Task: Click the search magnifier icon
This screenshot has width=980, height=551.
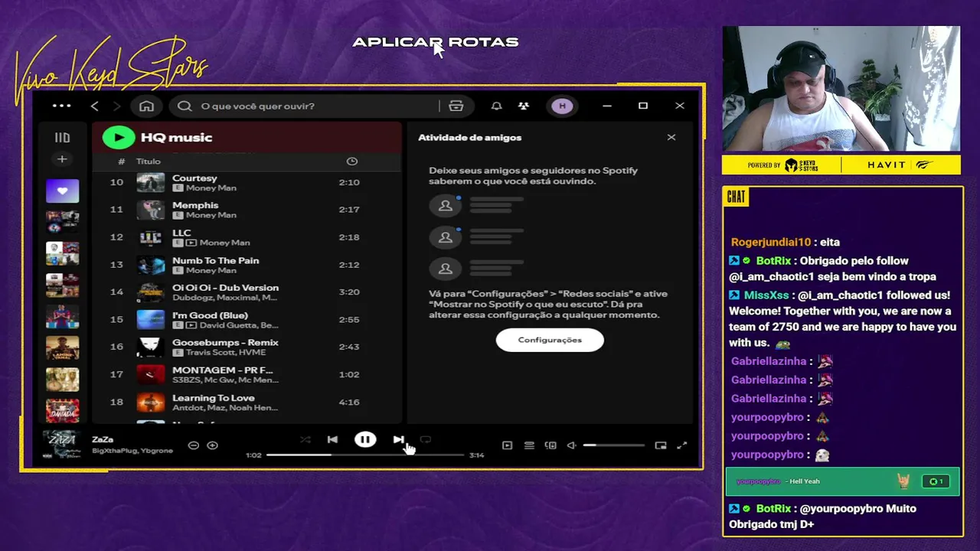Action: [x=185, y=106]
